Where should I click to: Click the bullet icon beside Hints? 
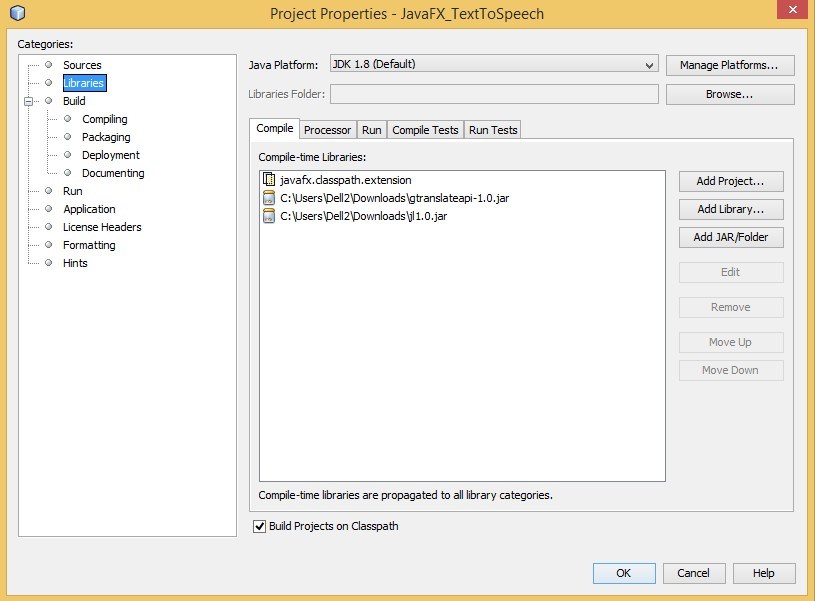48,263
